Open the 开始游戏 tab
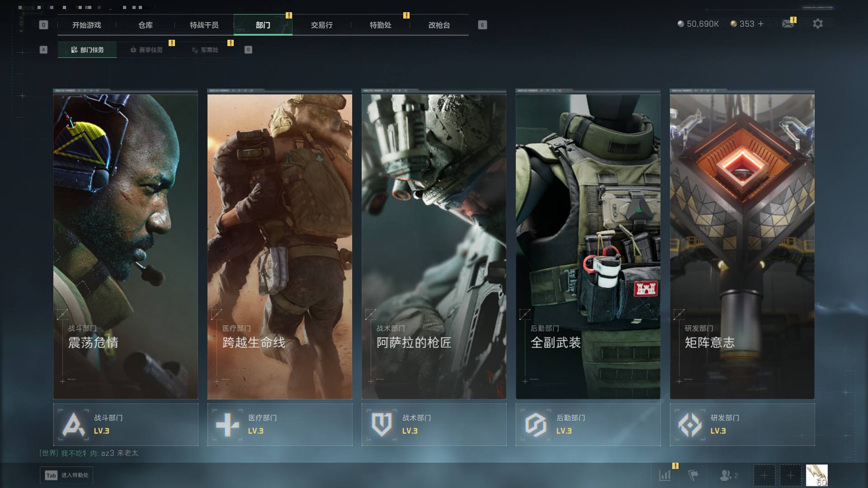 click(87, 25)
